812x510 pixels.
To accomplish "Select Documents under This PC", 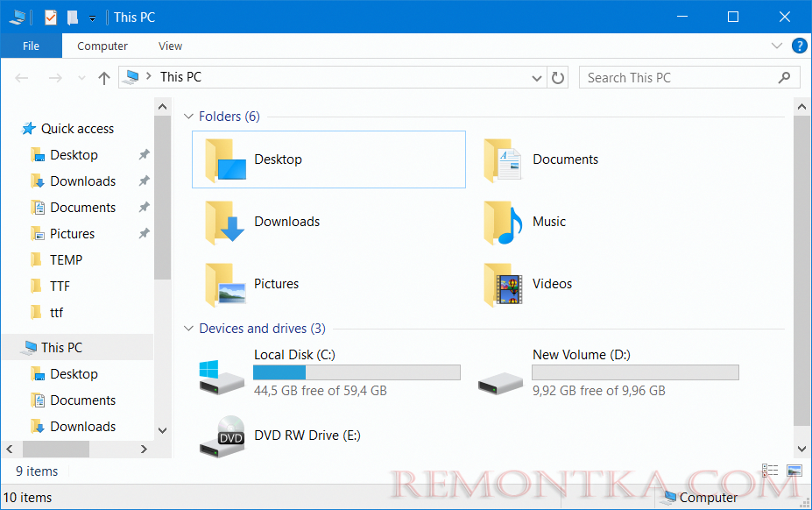I will click(83, 400).
